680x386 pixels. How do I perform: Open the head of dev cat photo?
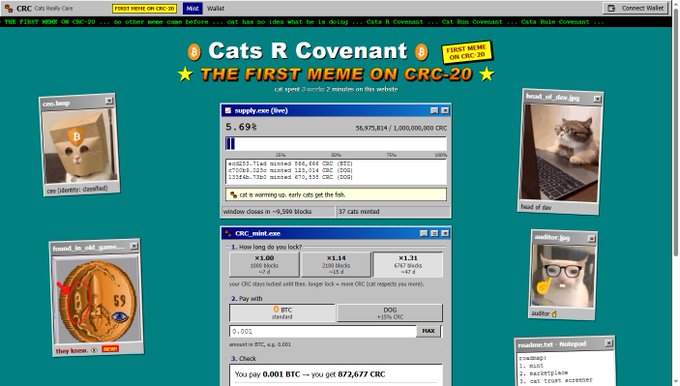click(x=561, y=152)
